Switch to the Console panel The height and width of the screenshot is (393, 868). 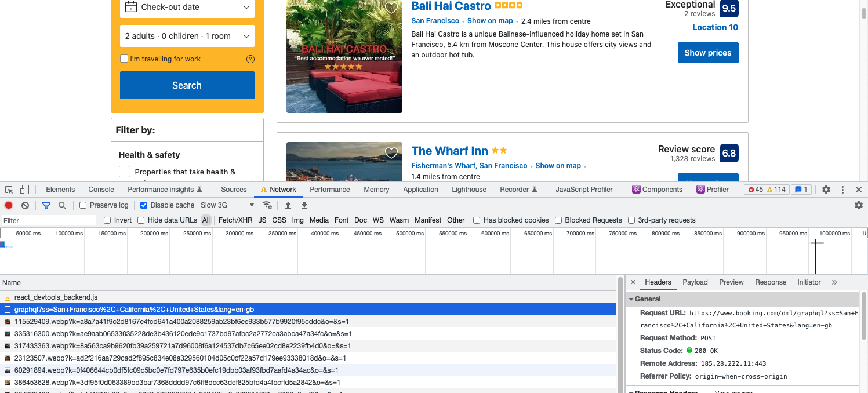point(100,189)
